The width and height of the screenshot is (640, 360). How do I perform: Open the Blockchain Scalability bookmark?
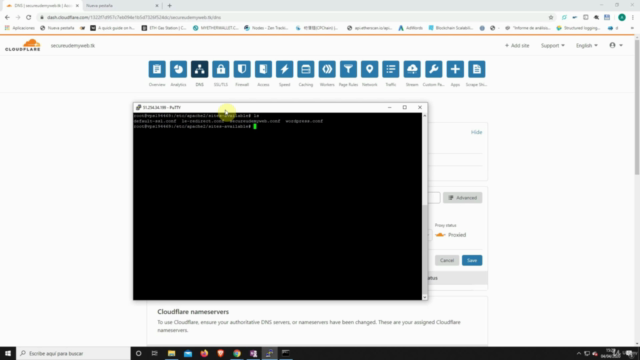(x=451, y=28)
